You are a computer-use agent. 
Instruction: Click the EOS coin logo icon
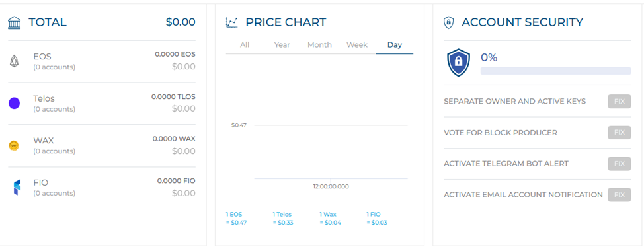pos(15,61)
